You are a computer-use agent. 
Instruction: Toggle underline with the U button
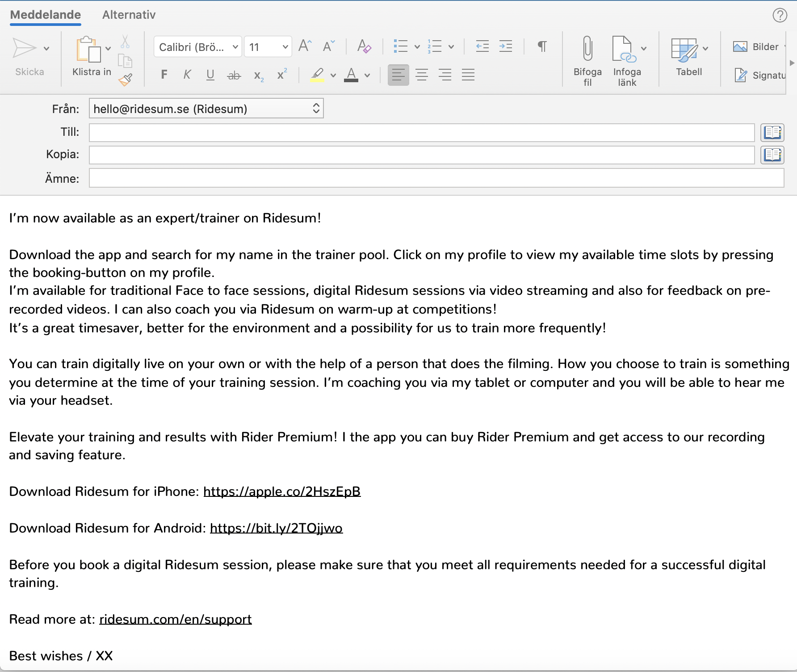tap(210, 75)
